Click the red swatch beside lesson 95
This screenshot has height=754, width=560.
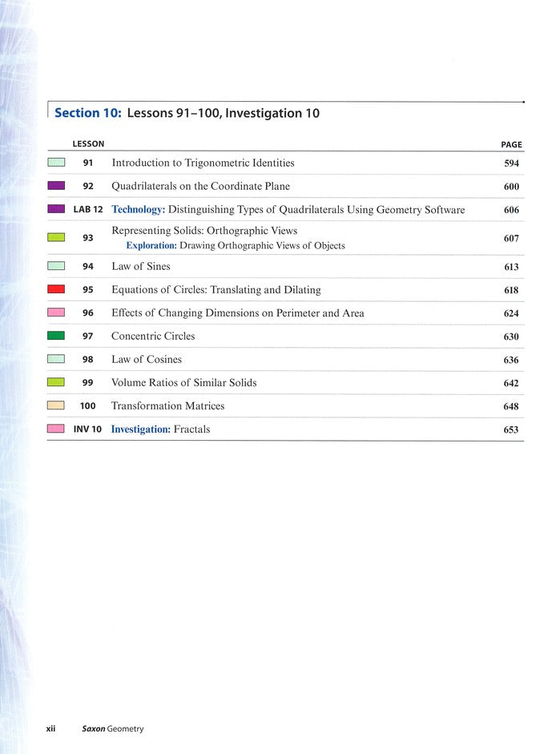tap(55, 289)
